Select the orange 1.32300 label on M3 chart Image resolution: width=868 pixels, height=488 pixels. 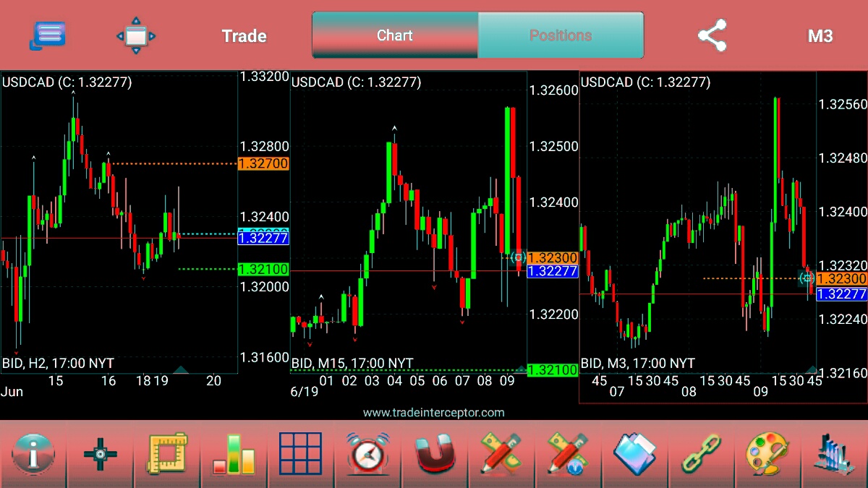click(x=841, y=278)
